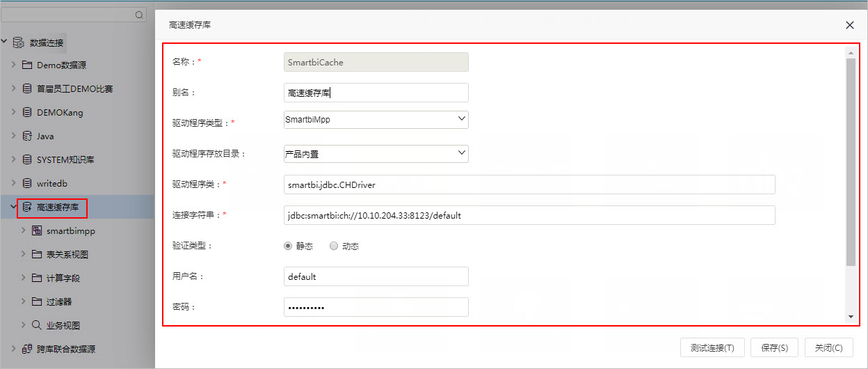Image resolution: width=868 pixels, height=369 pixels.
Task: Click the 数据连接 root node icon
Action: click(19, 42)
